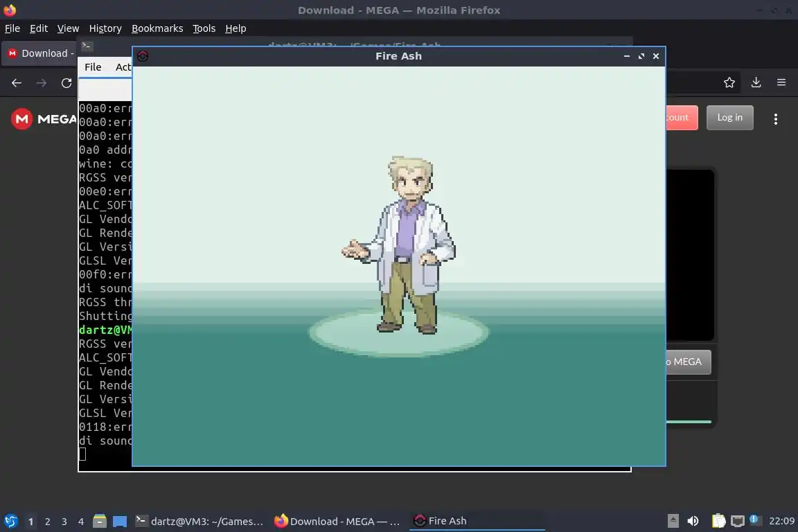798x532 pixels.
Task: Open Firefox downloads panel
Action: coord(756,82)
